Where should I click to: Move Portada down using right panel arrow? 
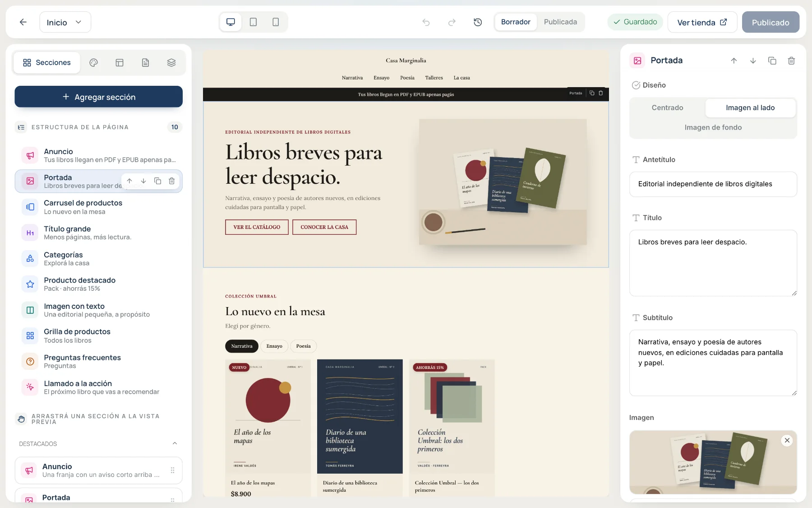tap(753, 61)
